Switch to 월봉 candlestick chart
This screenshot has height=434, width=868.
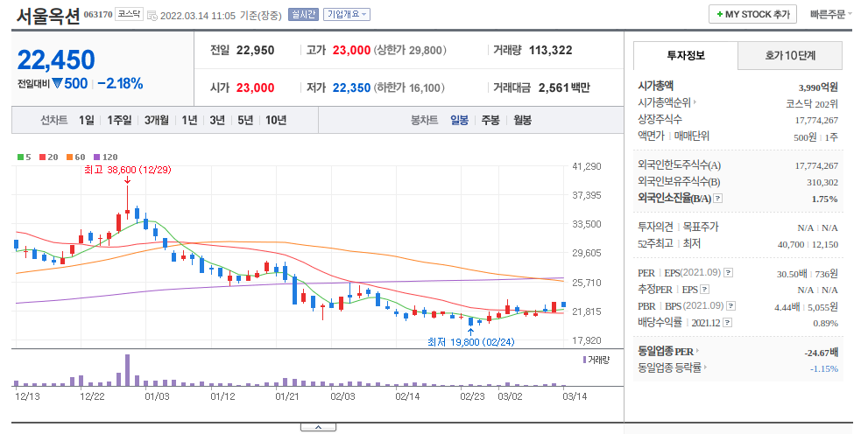pos(522,120)
